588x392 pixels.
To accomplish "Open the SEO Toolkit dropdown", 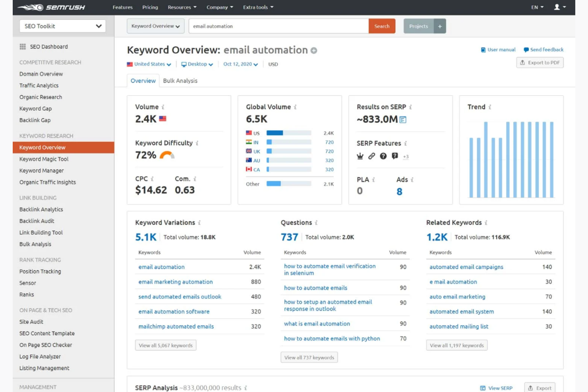I will click(x=63, y=26).
